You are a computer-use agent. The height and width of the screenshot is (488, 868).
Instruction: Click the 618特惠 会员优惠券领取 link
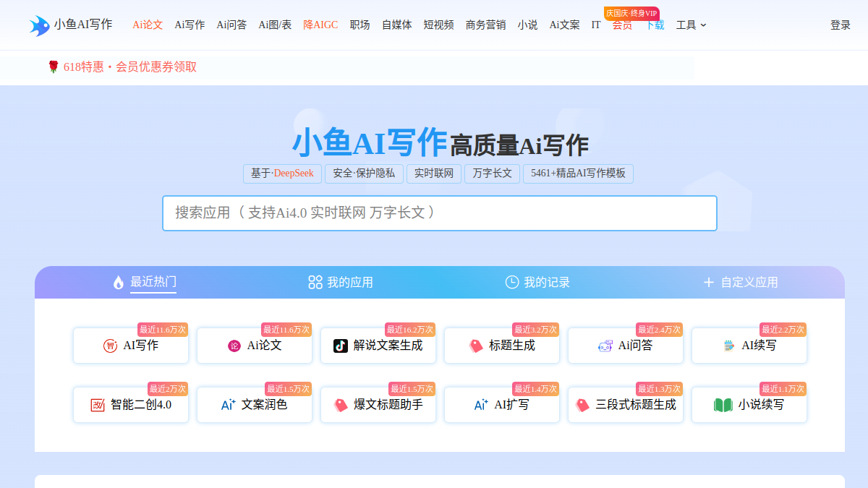(x=130, y=67)
